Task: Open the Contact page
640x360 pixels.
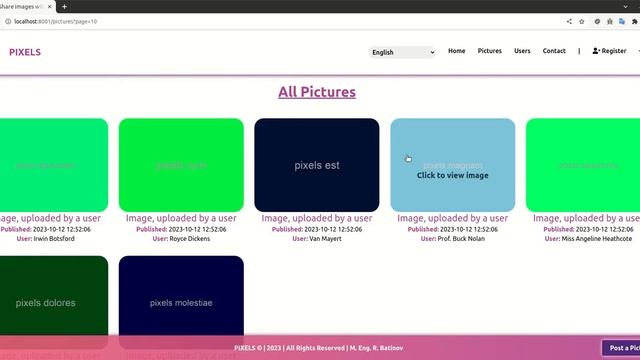Action: pos(554,51)
